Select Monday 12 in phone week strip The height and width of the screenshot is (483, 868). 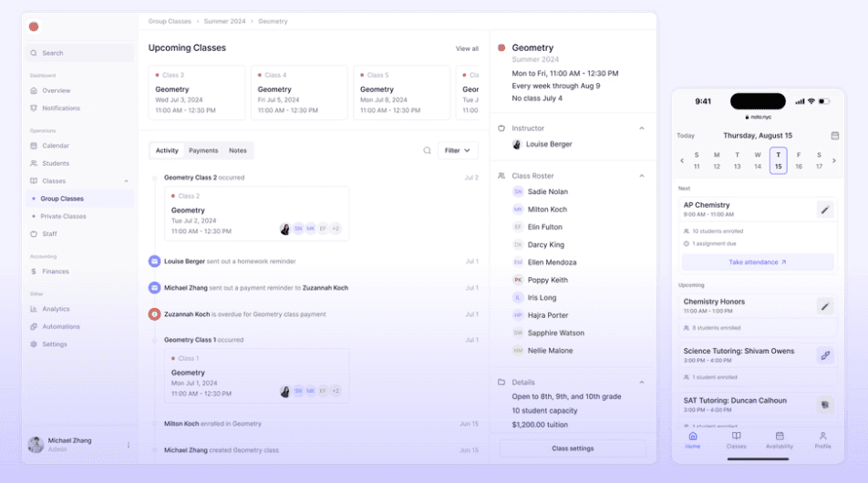(717, 161)
